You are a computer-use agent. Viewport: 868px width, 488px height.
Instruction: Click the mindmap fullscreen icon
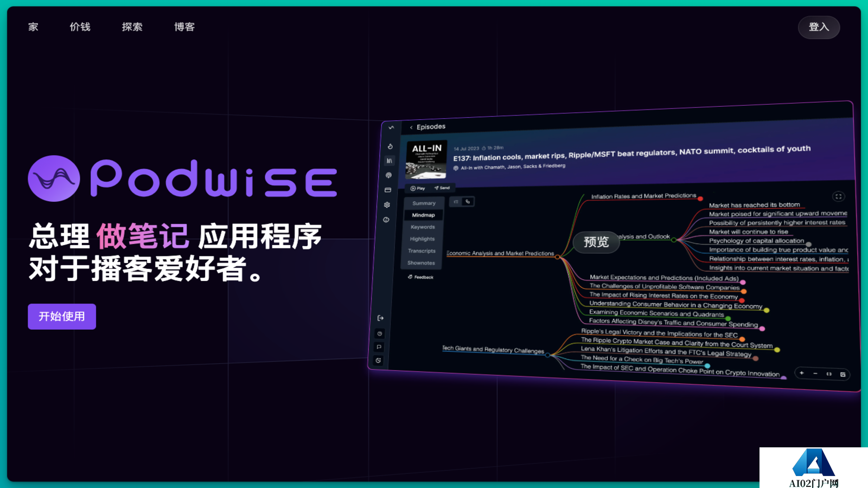click(x=839, y=196)
